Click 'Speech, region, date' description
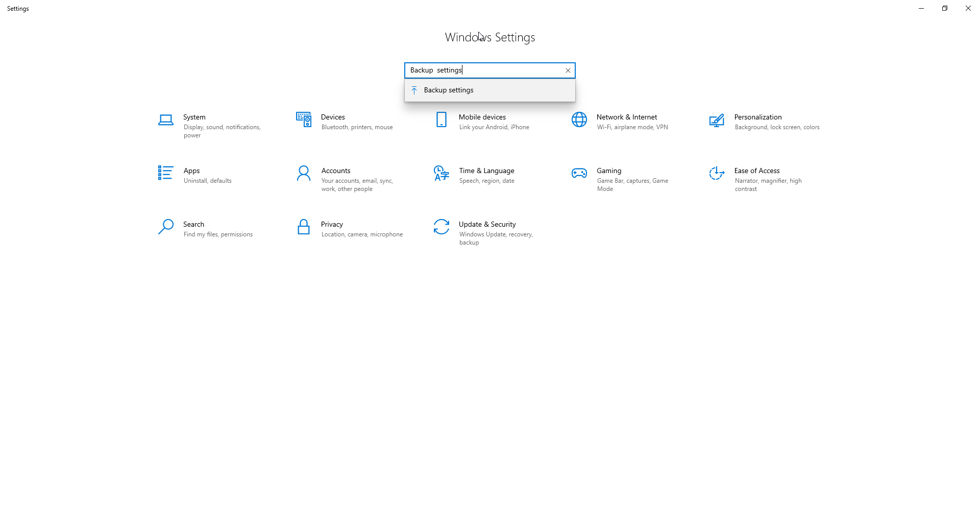980x531 pixels. (487, 181)
